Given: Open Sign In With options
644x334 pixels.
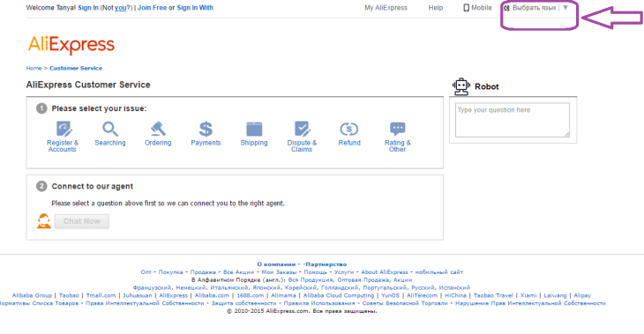Looking at the screenshot, I should [x=195, y=8].
